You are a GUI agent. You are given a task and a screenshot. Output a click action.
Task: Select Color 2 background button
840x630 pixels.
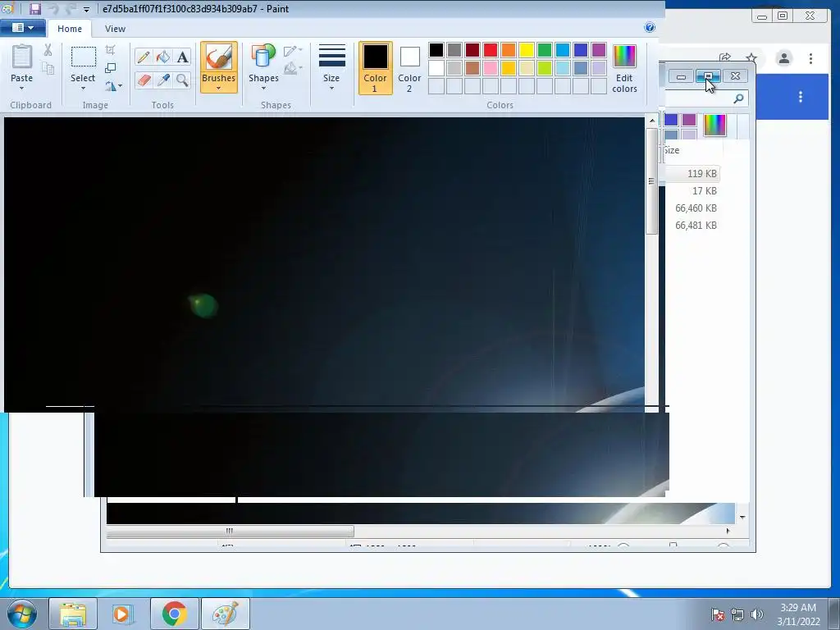coord(409,68)
